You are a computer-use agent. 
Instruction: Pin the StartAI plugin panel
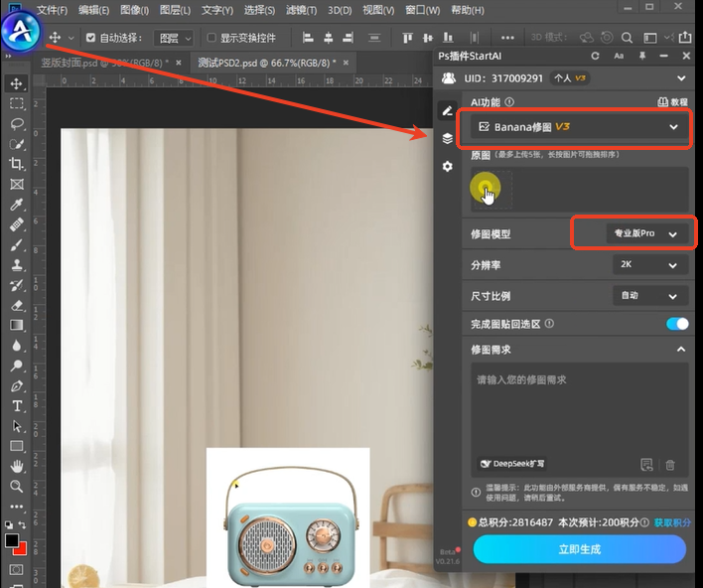pyautogui.click(x=642, y=56)
